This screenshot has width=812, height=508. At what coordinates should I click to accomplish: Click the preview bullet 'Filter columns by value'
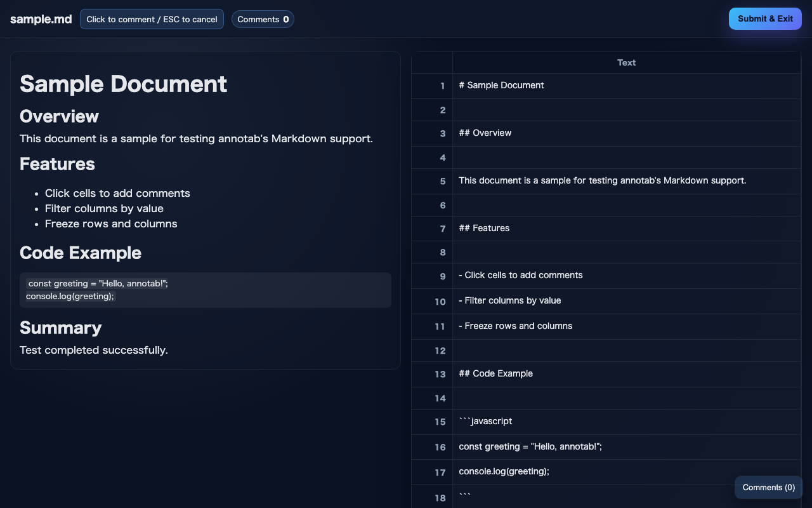[104, 208]
